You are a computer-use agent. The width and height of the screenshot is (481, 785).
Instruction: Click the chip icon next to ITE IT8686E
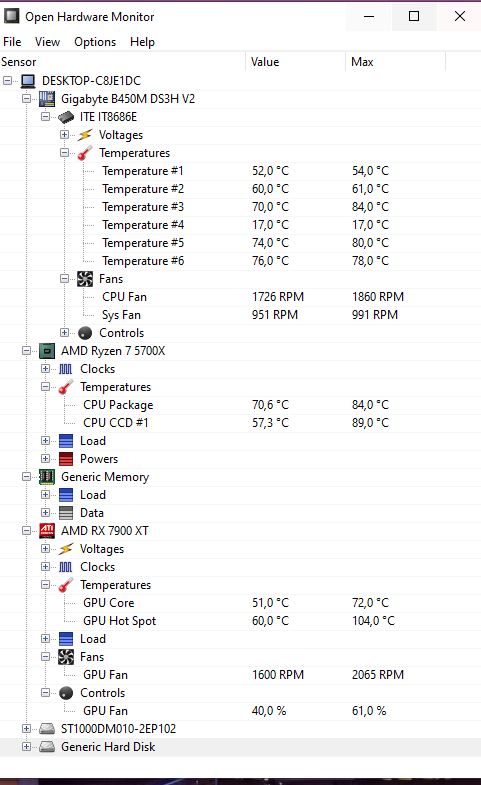66,117
